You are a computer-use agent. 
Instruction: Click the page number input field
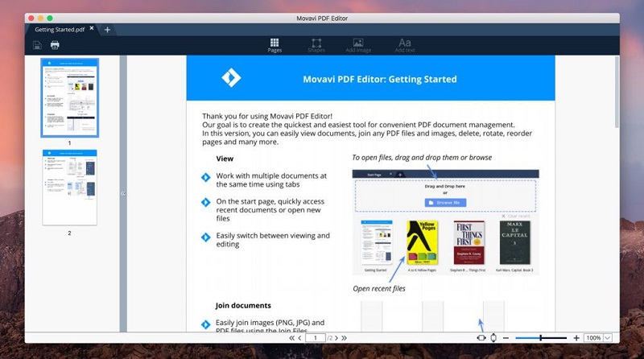(x=315, y=338)
